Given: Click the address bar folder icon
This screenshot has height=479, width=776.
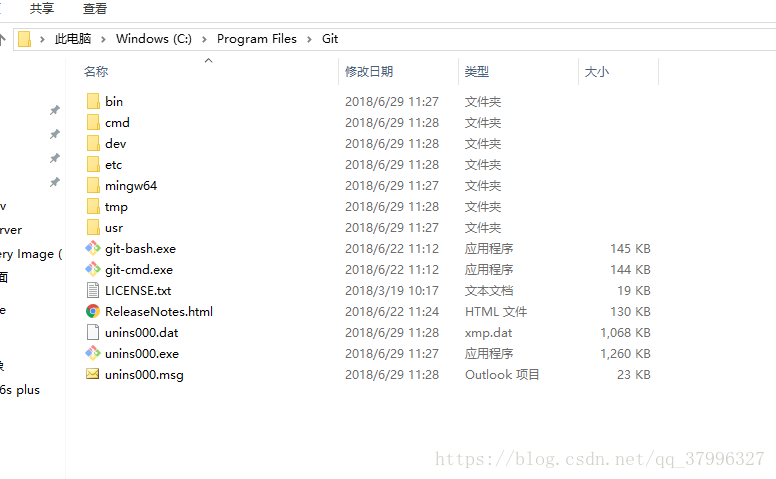Looking at the screenshot, I should [24, 39].
